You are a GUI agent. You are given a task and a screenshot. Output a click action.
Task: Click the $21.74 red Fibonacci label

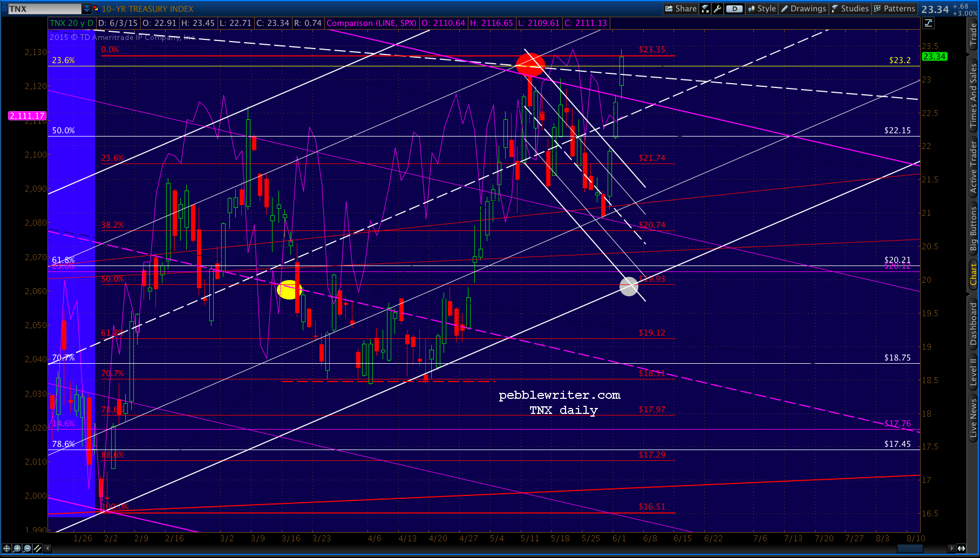coord(652,158)
